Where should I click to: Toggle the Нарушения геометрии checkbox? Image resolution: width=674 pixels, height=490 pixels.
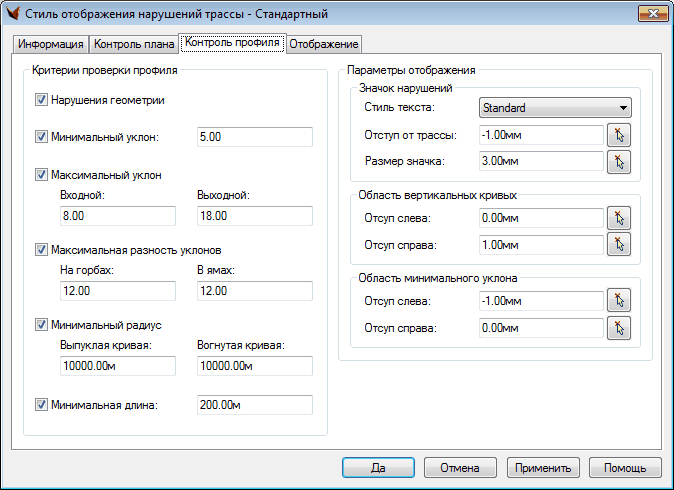41,100
